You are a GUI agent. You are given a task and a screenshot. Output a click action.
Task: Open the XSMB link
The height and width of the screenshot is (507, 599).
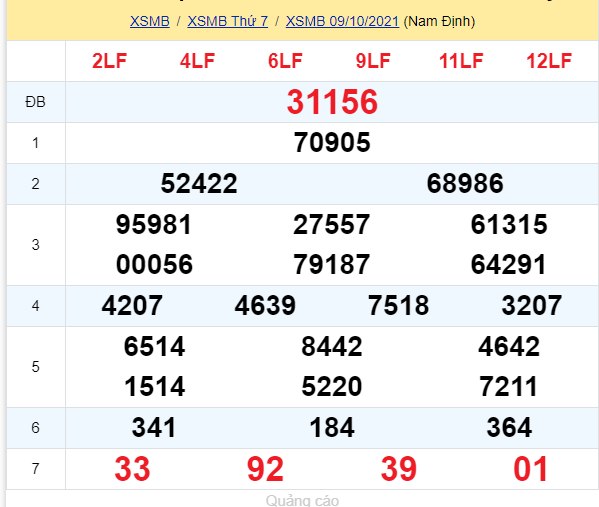[x=149, y=21]
